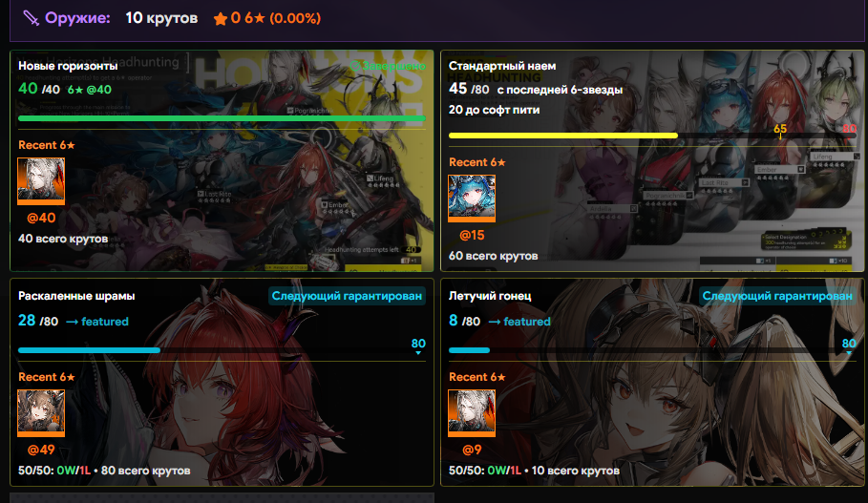Click the yellow Стандартный наем pity bar
This screenshot has height=503, width=868.
pyautogui.click(x=563, y=136)
